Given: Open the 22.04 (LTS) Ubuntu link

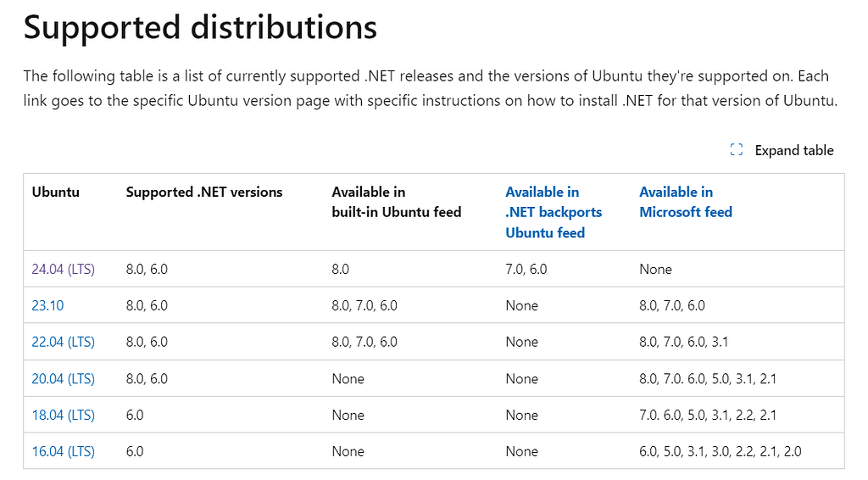Looking at the screenshot, I should click(63, 342).
